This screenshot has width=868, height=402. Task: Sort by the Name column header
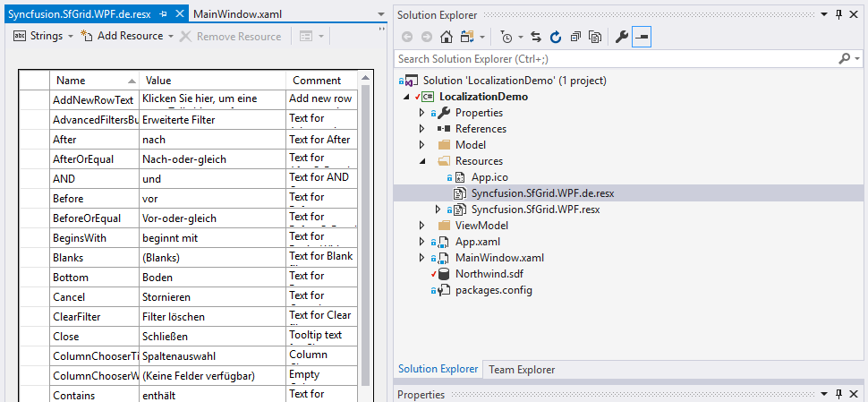coord(94,81)
